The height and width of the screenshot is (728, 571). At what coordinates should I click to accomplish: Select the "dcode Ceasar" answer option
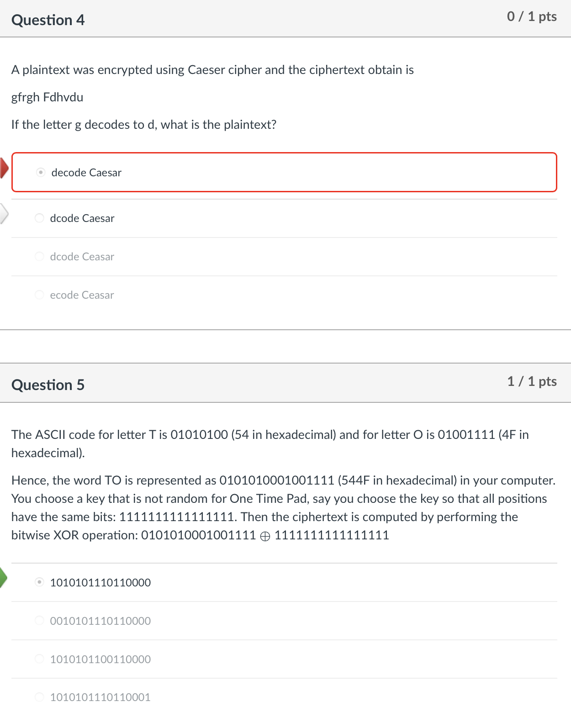[82, 257]
